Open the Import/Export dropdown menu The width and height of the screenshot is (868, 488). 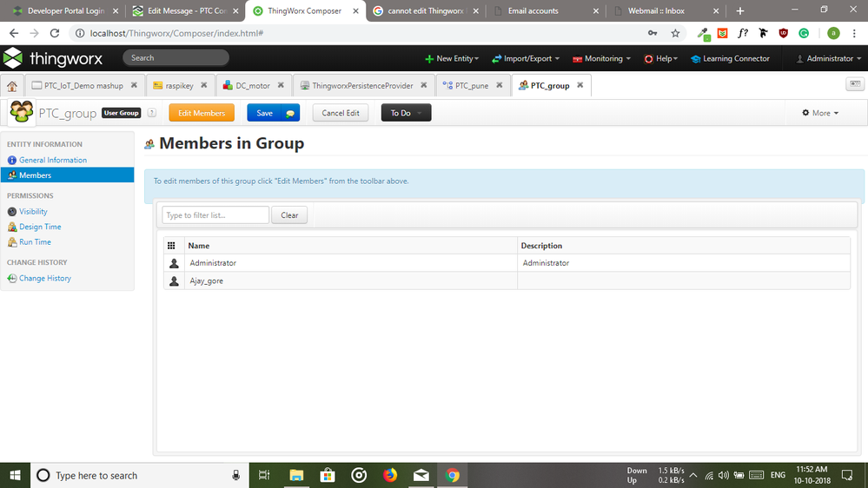(526, 59)
